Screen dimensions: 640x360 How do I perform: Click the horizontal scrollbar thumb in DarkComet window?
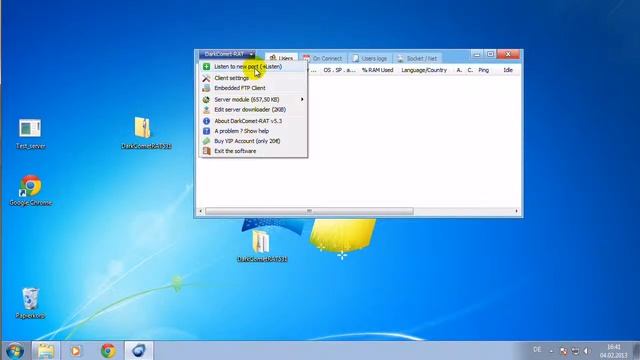[x=309, y=211]
